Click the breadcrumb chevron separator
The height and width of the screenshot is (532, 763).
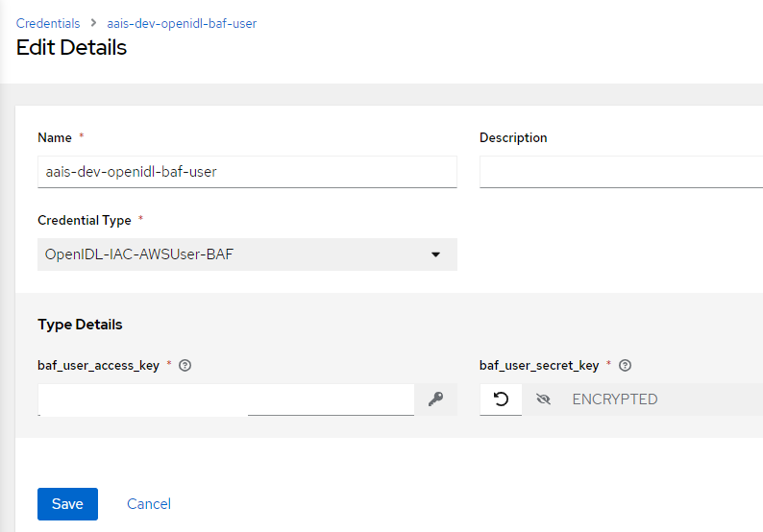pyautogui.click(x=93, y=23)
